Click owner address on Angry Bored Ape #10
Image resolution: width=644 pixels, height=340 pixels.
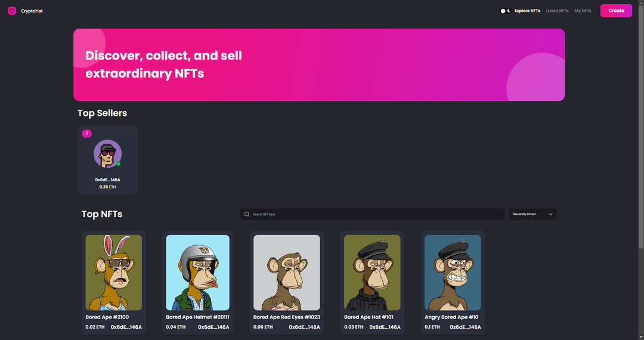465,327
